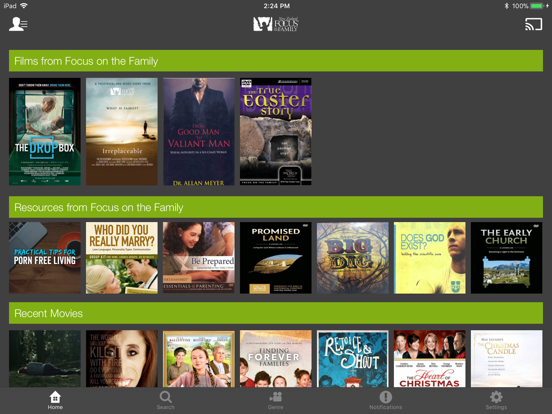Go to the Notifications tab
The image size is (552, 414).
coord(386,400)
